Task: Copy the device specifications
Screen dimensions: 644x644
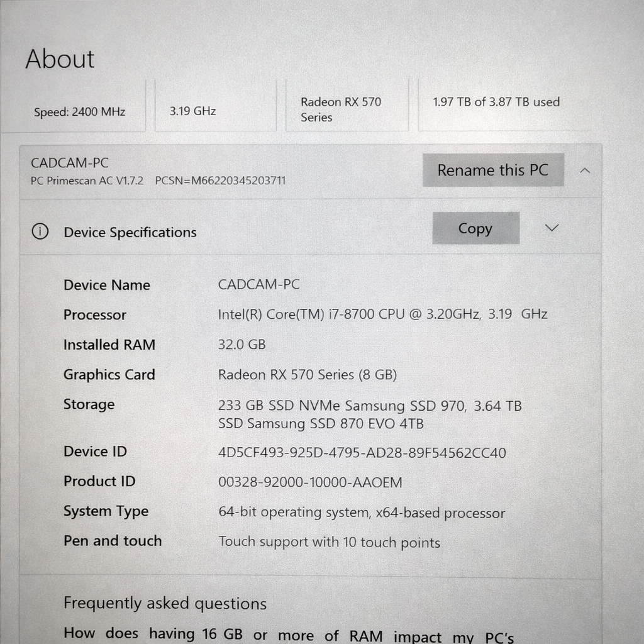Action: (475, 228)
